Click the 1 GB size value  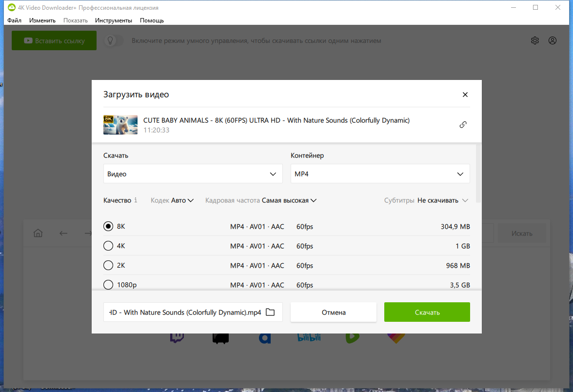click(x=463, y=246)
